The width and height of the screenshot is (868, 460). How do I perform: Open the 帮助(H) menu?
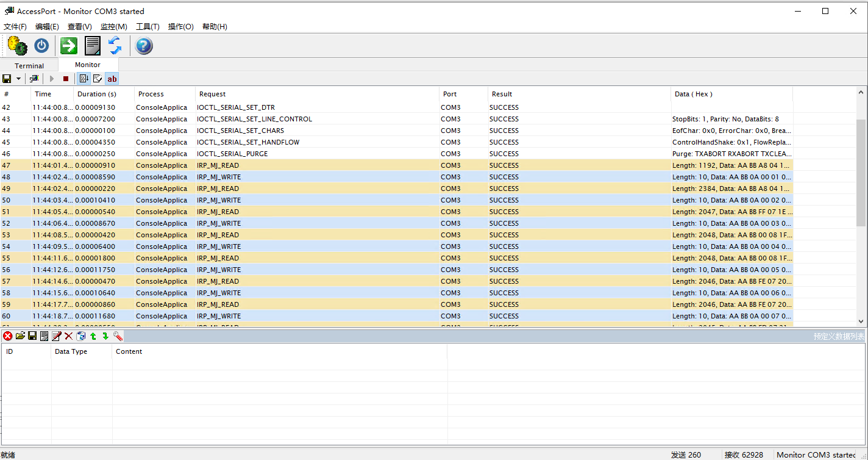pyautogui.click(x=215, y=27)
